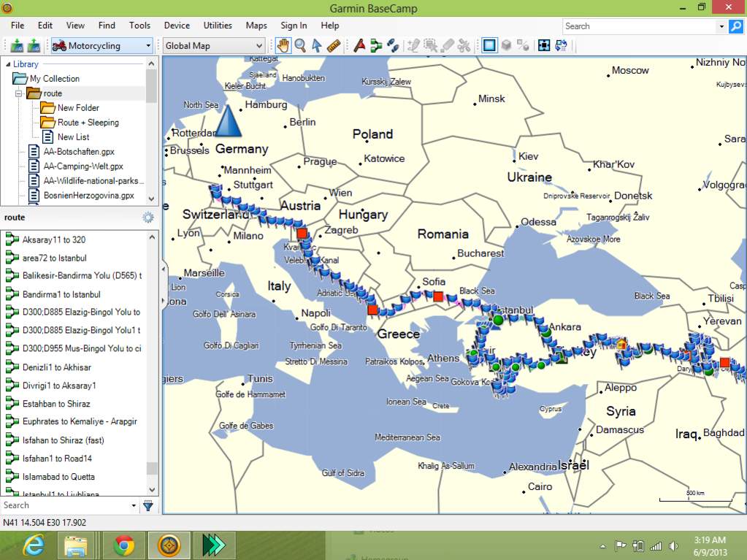Screen dimensions: 747x560
Task: Open the Global Map product dropdown
Action: pos(213,46)
